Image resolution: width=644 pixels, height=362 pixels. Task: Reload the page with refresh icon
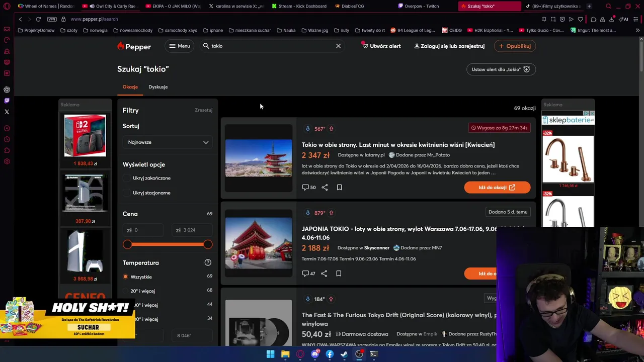pyautogui.click(x=38, y=19)
